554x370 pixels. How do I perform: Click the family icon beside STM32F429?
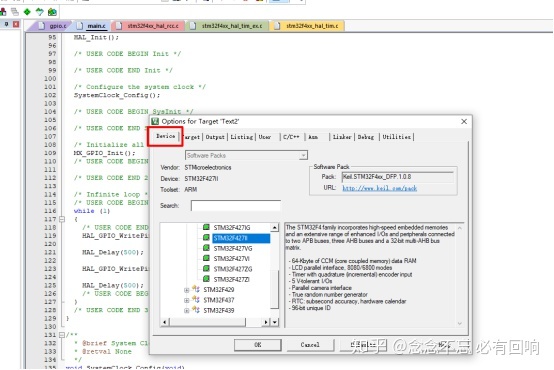pyautogui.click(x=196, y=289)
